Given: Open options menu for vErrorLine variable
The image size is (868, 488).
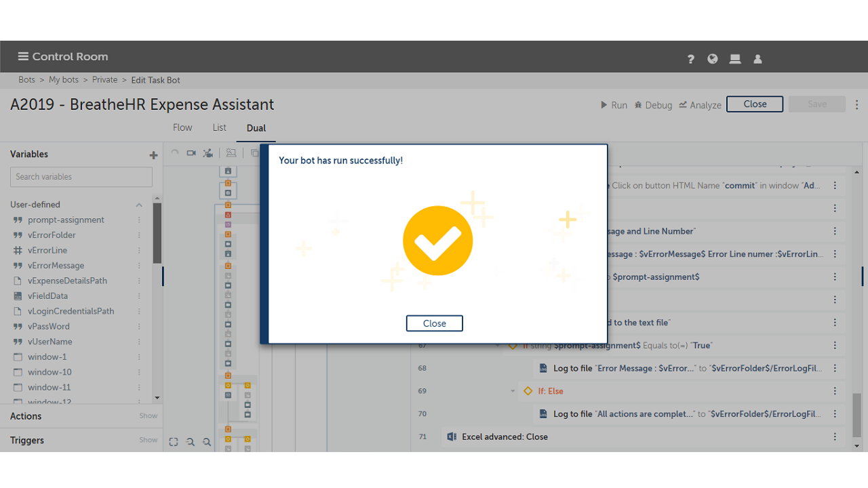Looking at the screenshot, I should click(140, 250).
